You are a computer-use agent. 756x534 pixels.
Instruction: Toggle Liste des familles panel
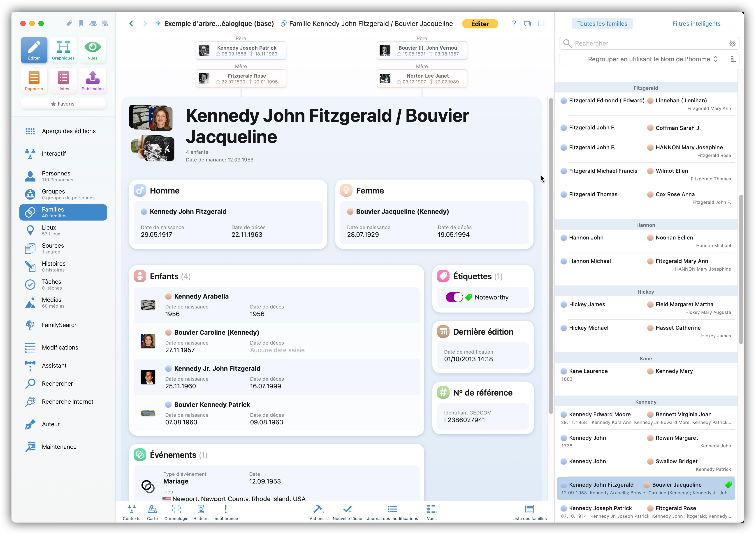[x=529, y=513]
